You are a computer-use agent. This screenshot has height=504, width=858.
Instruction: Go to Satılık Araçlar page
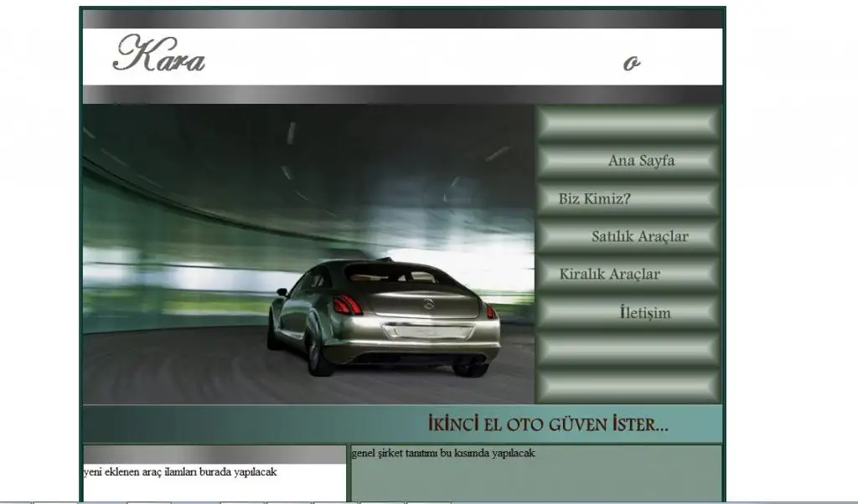[x=628, y=236]
